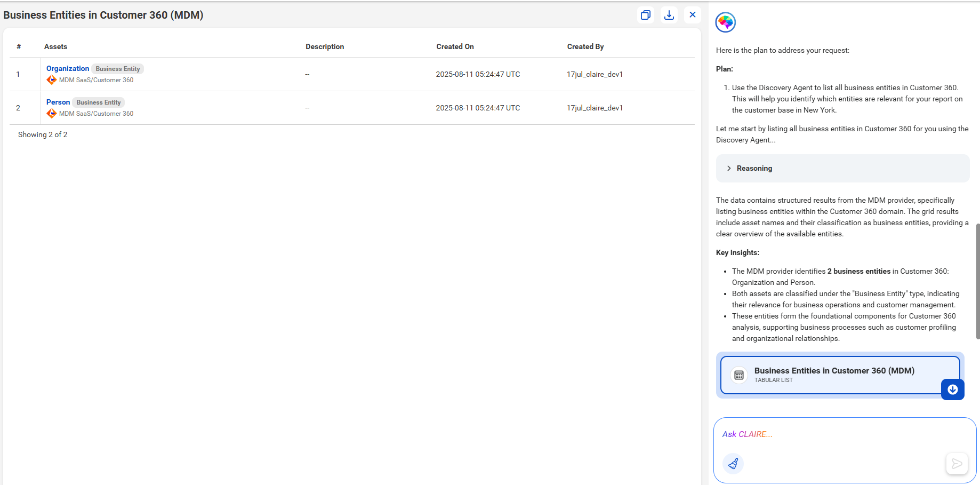Click the table icon on the result card
980x485 pixels.
point(739,375)
